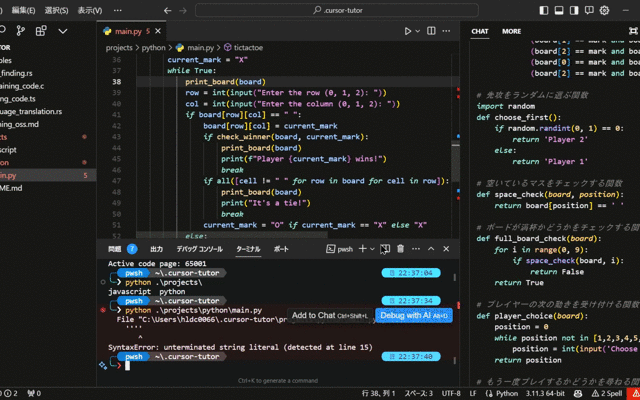Open the new terminal profile dropdown
The width and height of the screenshot is (640, 400).
pos(372,248)
